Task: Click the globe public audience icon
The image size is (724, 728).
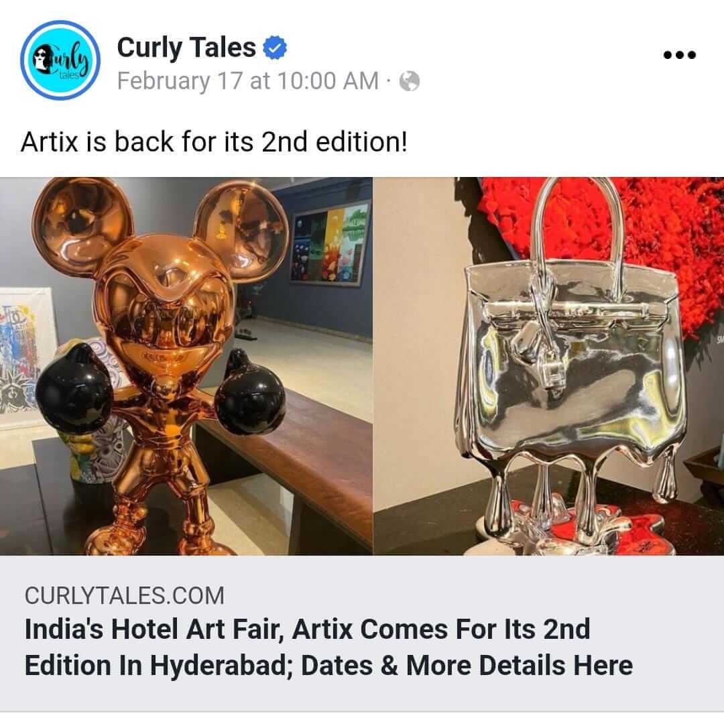Action: pyautogui.click(x=410, y=81)
